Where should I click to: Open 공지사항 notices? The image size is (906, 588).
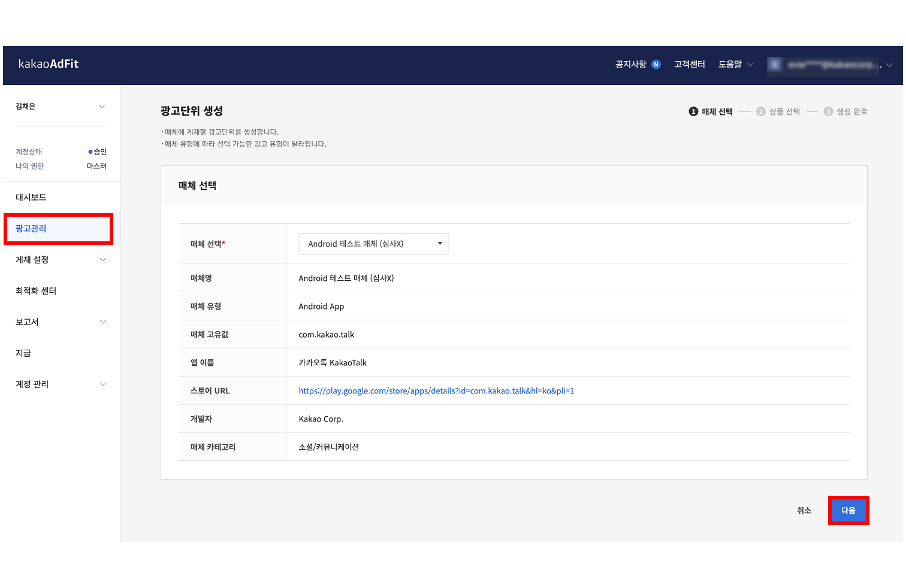[631, 64]
